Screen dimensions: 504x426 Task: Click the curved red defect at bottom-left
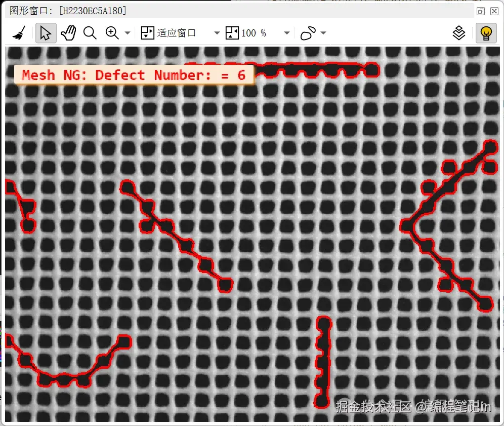coord(67,362)
